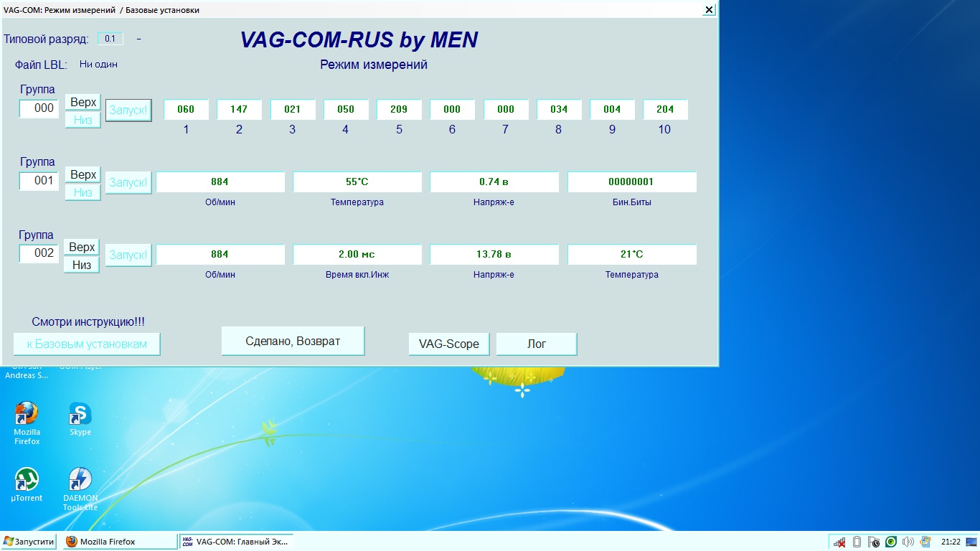Click the Лог button
Screen dimensions: 980x551
[537, 344]
